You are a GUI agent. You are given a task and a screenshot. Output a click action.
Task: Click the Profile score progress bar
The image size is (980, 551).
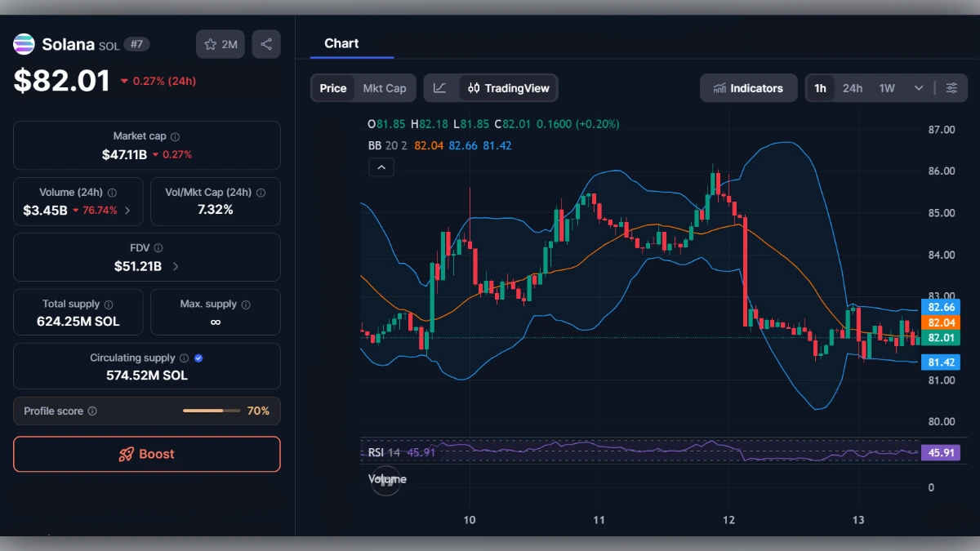(211, 411)
